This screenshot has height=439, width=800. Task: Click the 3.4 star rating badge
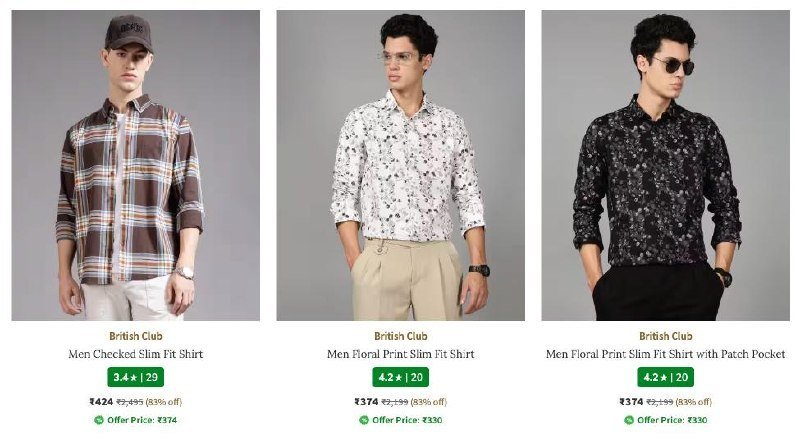coord(136,377)
